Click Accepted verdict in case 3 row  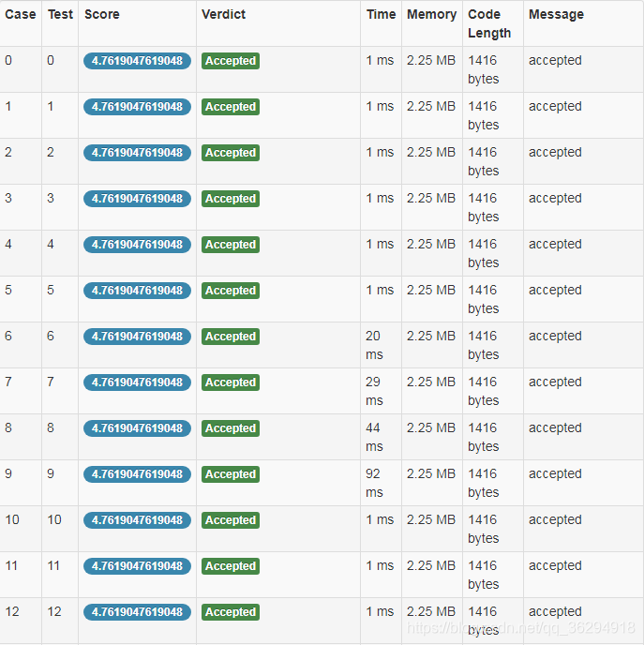[x=231, y=199]
